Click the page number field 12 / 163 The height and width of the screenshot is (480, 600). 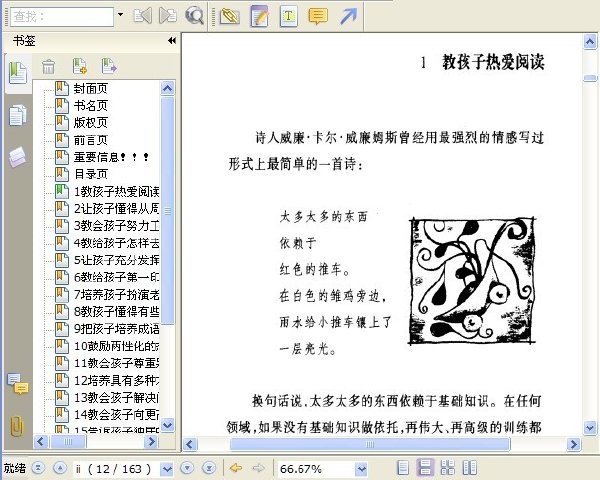[117, 469]
